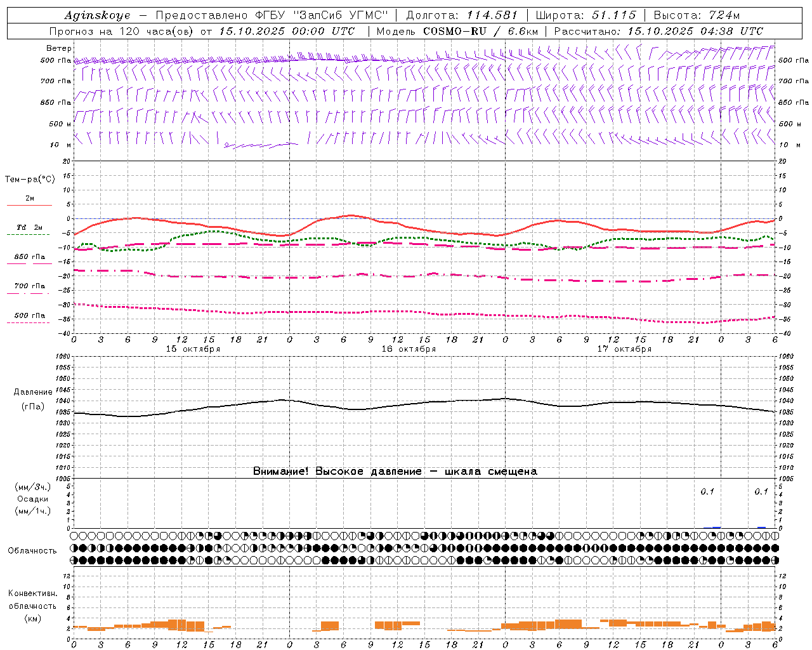
Task: Click the right-side 500 гПа wind label
Action: 794,60
